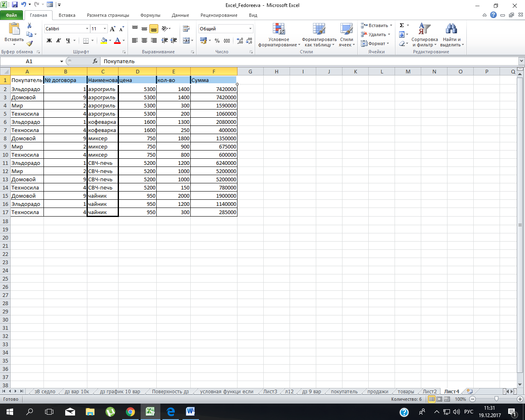
Task: Open Сортировка и фильтр menu
Action: tap(425, 36)
